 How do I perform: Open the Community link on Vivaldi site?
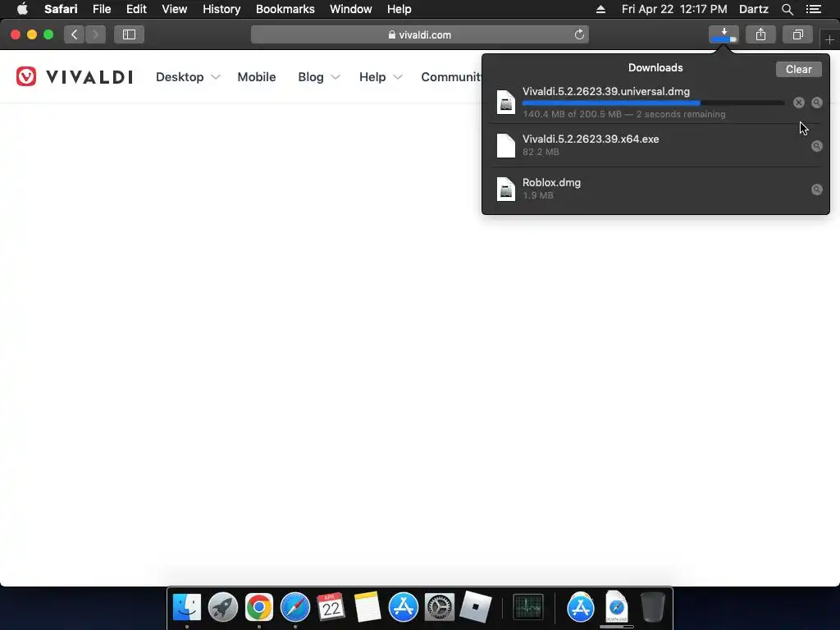pyautogui.click(x=451, y=77)
